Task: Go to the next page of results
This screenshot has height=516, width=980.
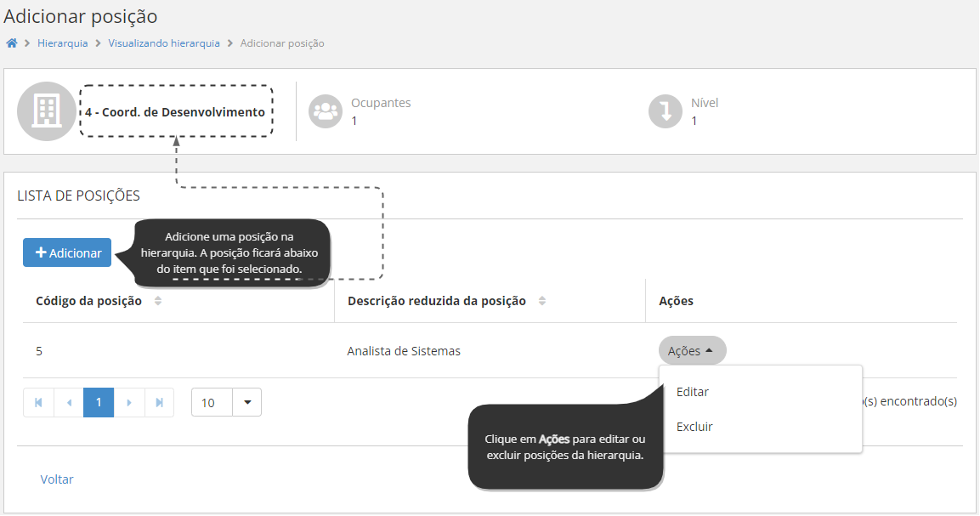Action: pyautogui.click(x=129, y=401)
